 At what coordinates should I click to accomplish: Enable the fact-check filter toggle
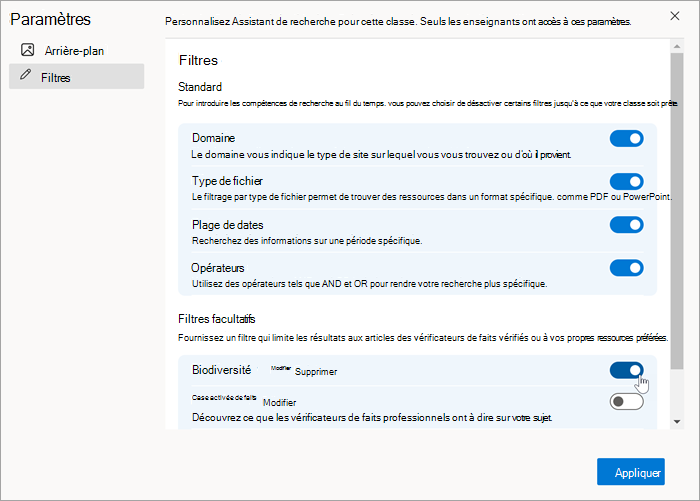click(x=626, y=402)
